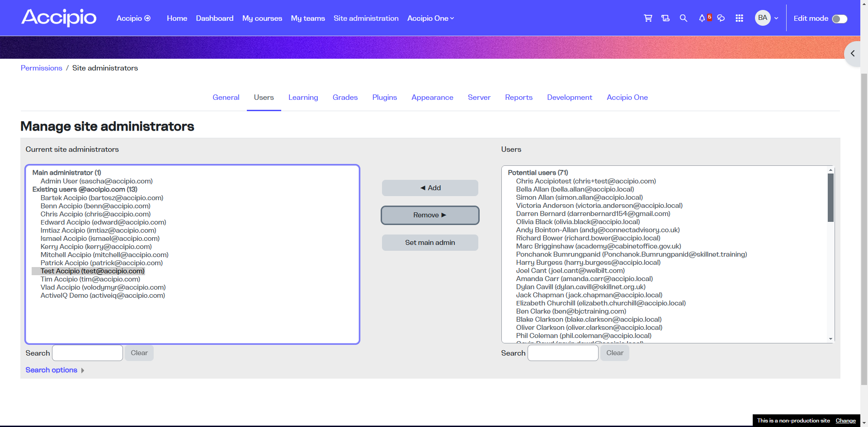Select Benn Accipio (benn@accipio.com)
This screenshot has height=427, width=868.
tap(95, 206)
